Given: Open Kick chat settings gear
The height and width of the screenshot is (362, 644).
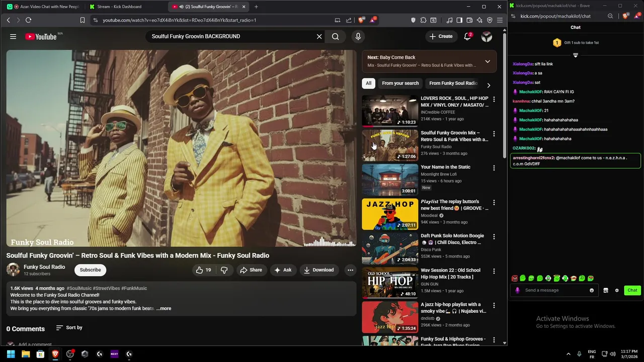Looking at the screenshot, I should point(617,290).
